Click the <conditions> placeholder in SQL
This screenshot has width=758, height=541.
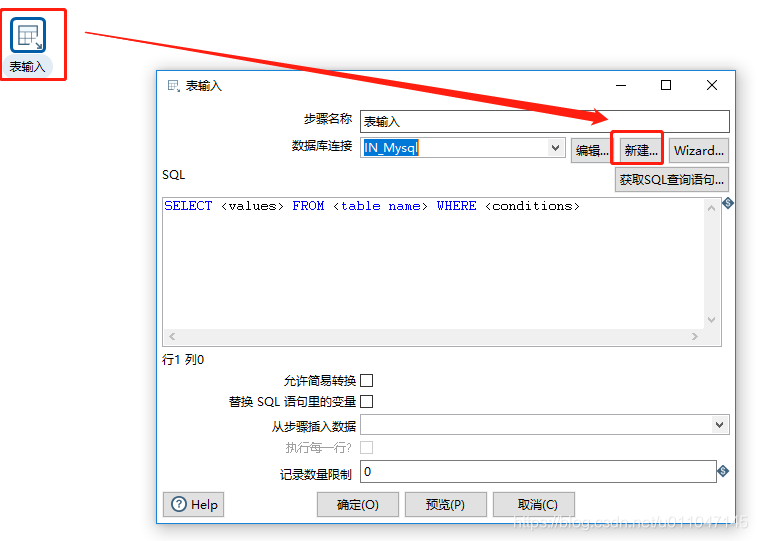tap(532, 206)
